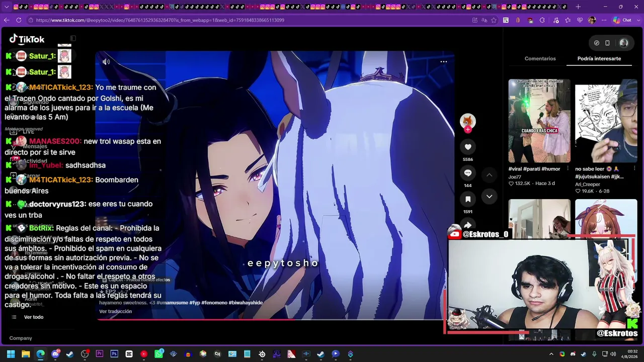644x362 pixels.
Task: Open the browser Extensions puzzle icon
Action: point(542,20)
